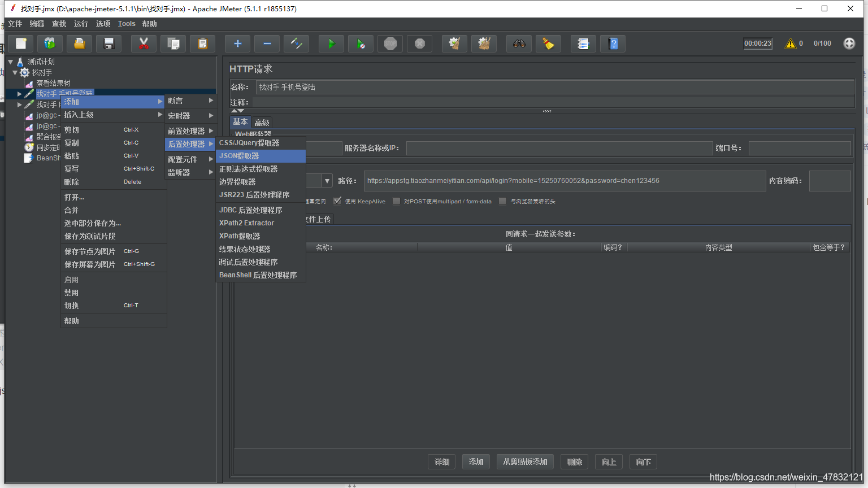Select CSS/JQuery提取器 menu item
The width and height of the screenshot is (868, 488).
point(261,143)
